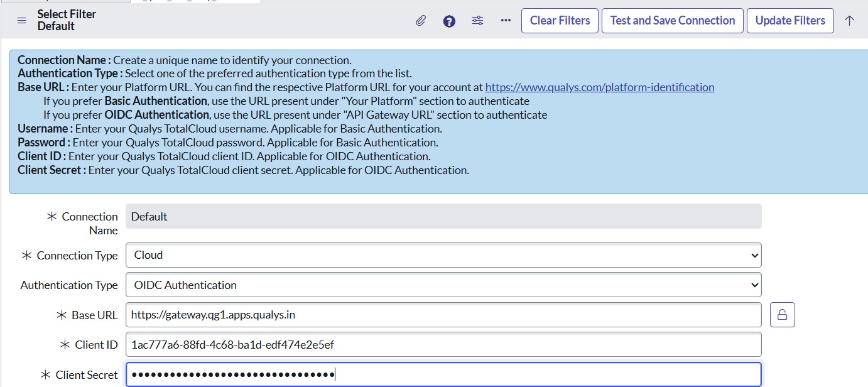Click the Connection Name field label
This screenshot has height=387, width=868.
click(90, 223)
